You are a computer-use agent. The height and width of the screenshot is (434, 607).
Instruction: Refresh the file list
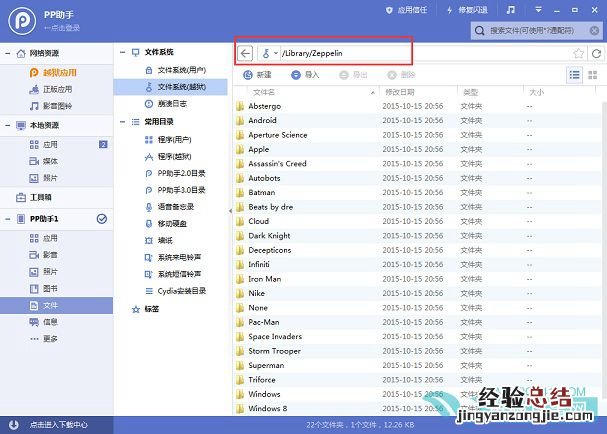coord(596,53)
